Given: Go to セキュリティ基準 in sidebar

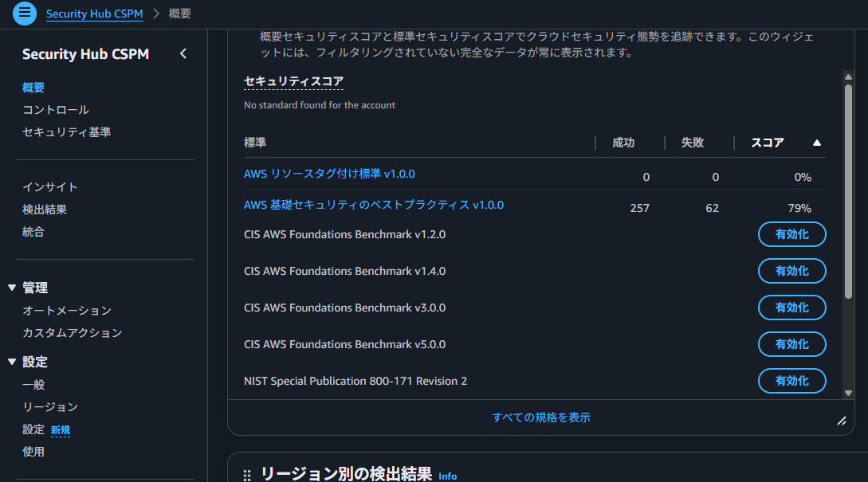Looking at the screenshot, I should (67, 132).
